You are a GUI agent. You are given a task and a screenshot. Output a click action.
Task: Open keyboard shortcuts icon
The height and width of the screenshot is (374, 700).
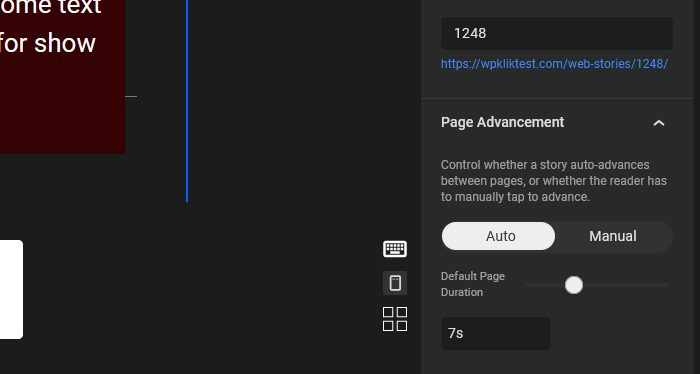click(395, 249)
